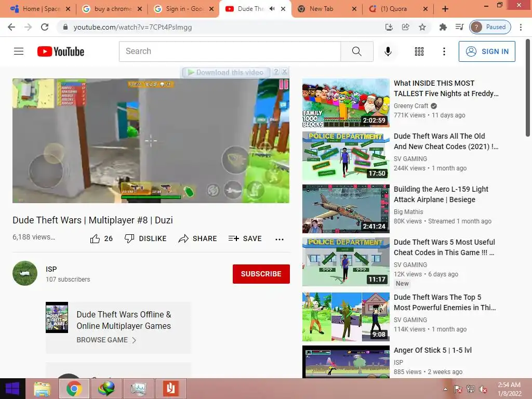
Task: Click the red SUBSCRIBE button
Action: click(261, 274)
